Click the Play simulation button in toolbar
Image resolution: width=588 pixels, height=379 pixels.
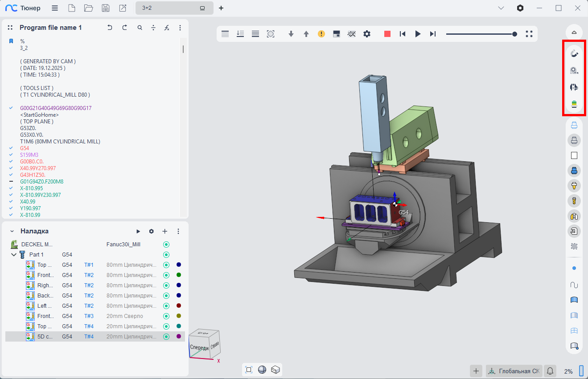tap(418, 34)
